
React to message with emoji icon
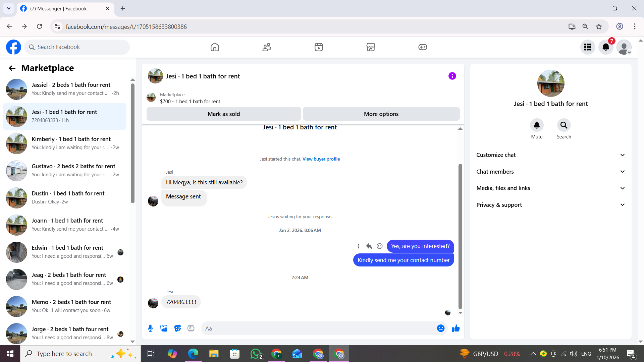tap(380, 246)
